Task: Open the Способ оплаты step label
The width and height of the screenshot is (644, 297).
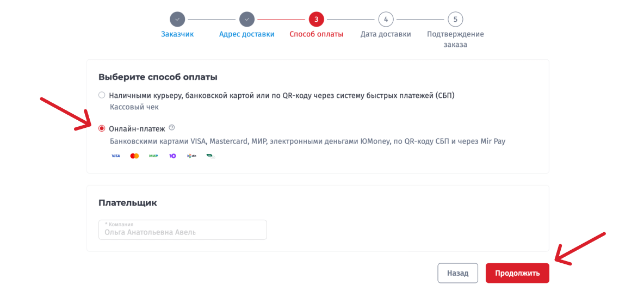Action: [x=316, y=34]
